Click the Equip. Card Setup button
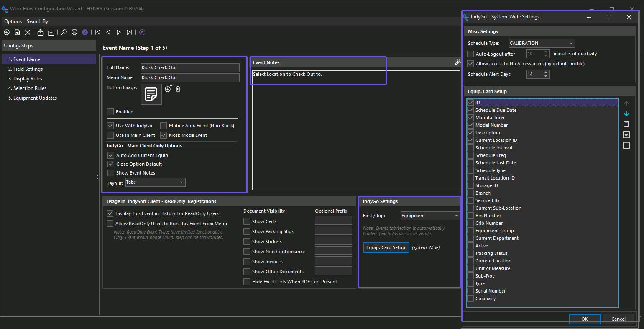644x329 pixels. pyautogui.click(x=386, y=247)
